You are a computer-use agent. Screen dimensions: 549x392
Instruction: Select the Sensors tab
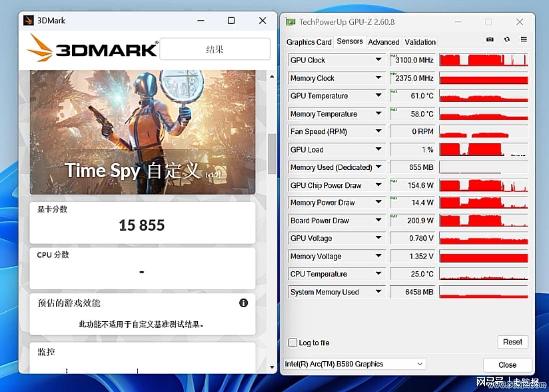(349, 41)
